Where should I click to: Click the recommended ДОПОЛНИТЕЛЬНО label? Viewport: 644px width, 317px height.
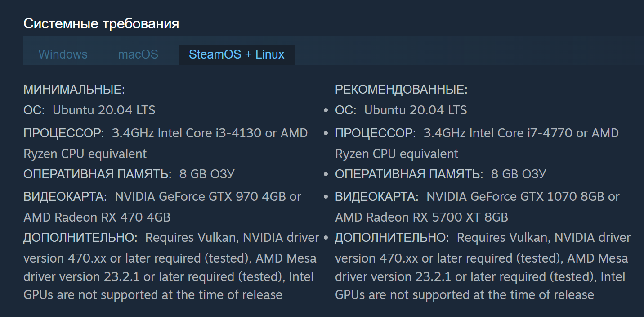[x=392, y=237]
